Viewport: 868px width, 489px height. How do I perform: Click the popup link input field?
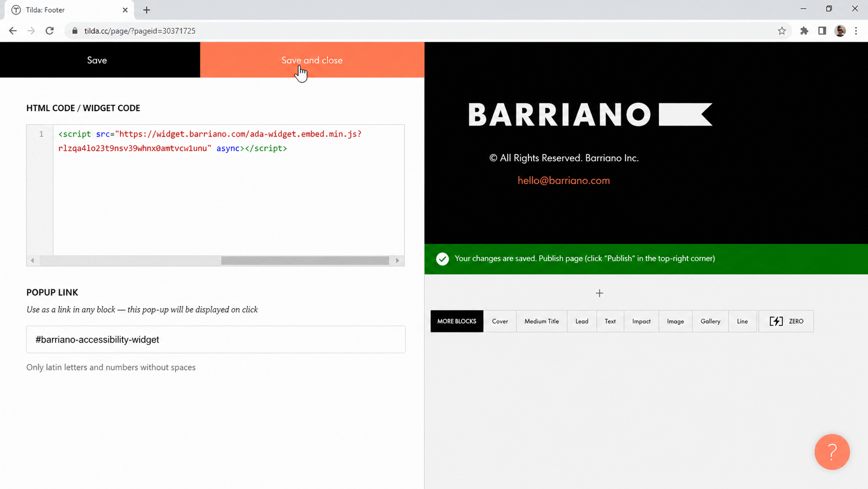point(216,339)
